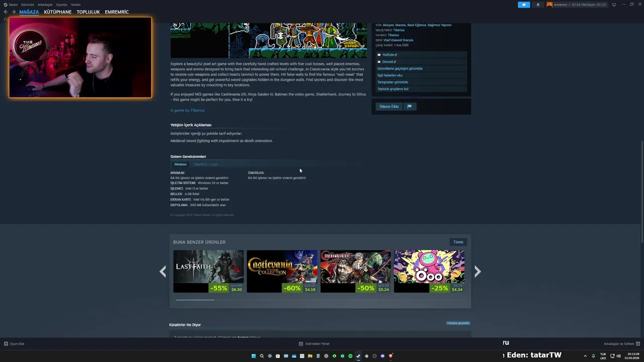The height and width of the screenshot is (362, 644).
Task: Select the SteamOS + Linux requirements tab
Action: (x=206, y=164)
